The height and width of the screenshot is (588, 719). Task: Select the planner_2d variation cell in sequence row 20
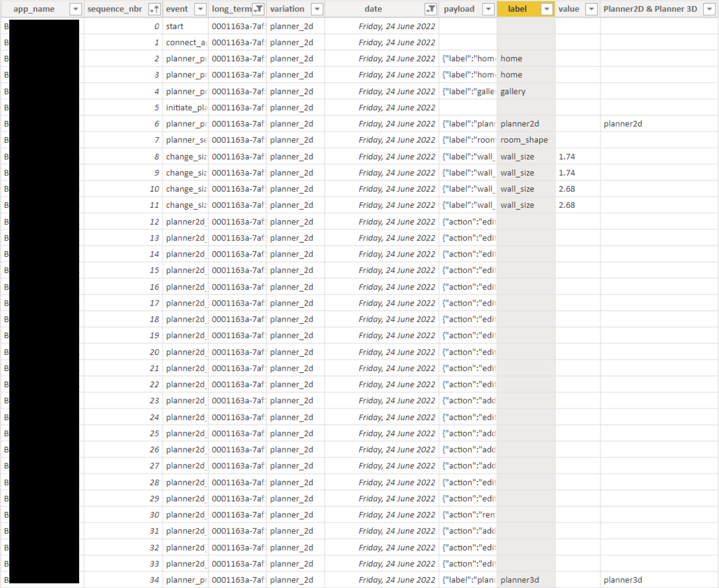(x=296, y=352)
